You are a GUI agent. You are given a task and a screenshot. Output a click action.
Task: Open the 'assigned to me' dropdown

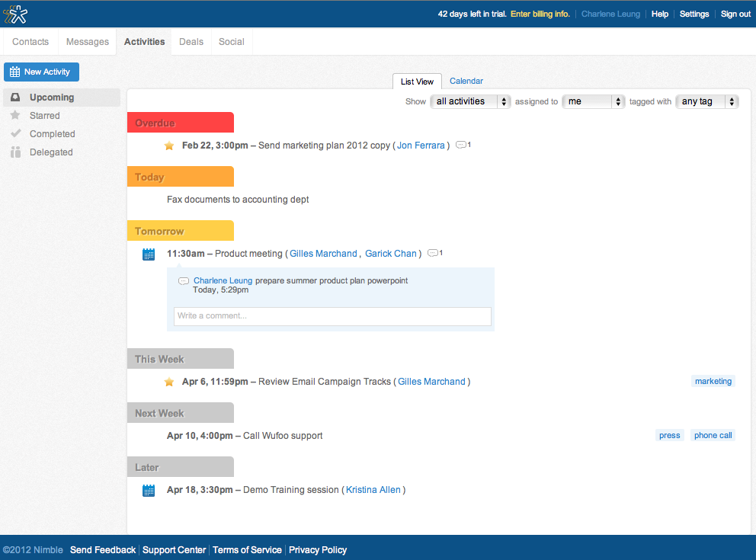[593, 101]
